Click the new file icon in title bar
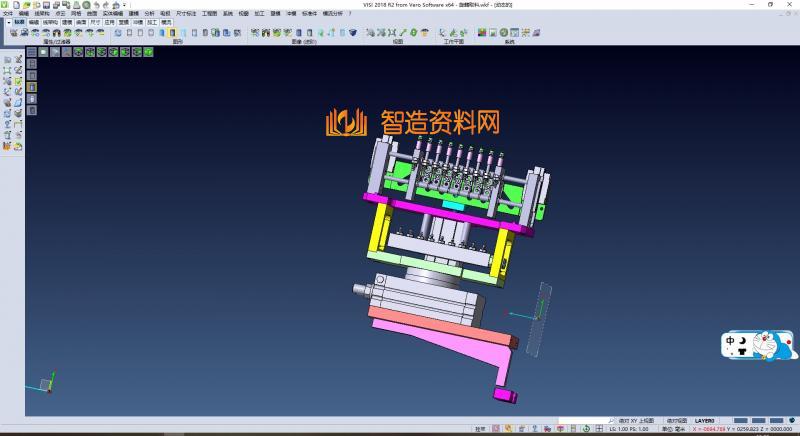 pos(16,5)
